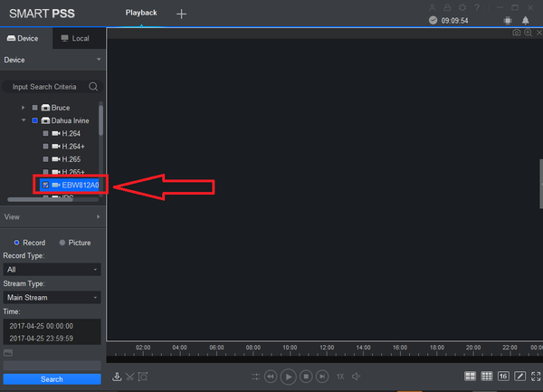The width and height of the screenshot is (543, 392).
Task: Select the Picture radio button
Action: pos(62,243)
